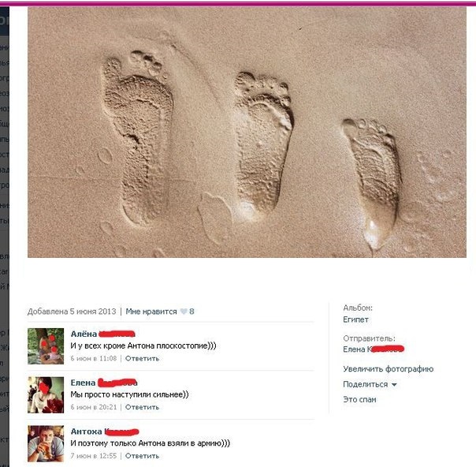Screen dimensions: 476x467
Task: Reply to Алёна's comment via Ответить
Action: (142, 358)
